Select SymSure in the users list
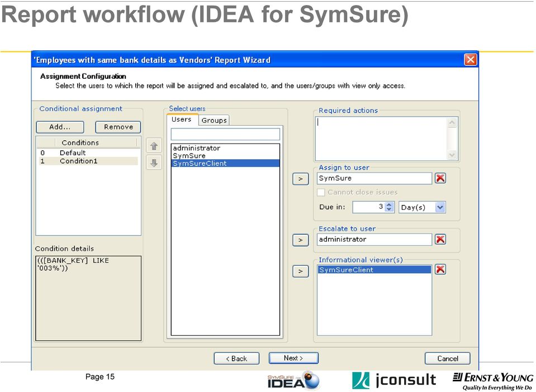Image resolution: width=536 pixels, height=392 pixels. [x=225, y=156]
